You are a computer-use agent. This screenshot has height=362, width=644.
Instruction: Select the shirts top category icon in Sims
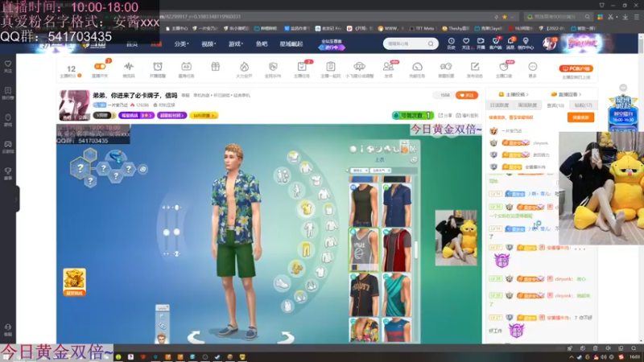pos(306,208)
